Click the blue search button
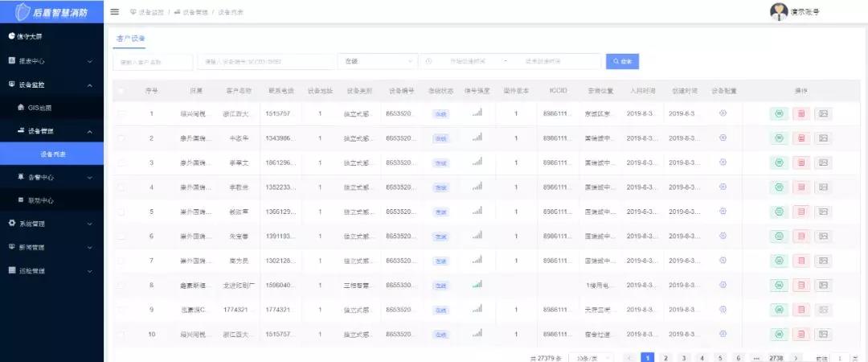The image size is (868, 362). (622, 61)
